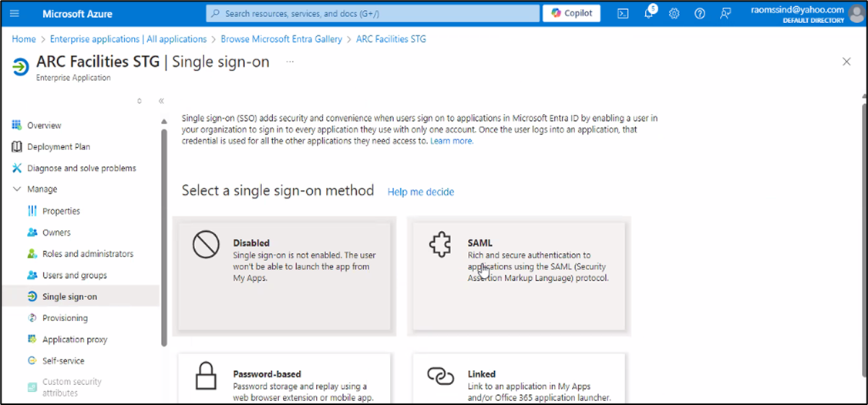Close the Single sign-on blade
Viewport: 868px width, 405px height.
[x=846, y=62]
